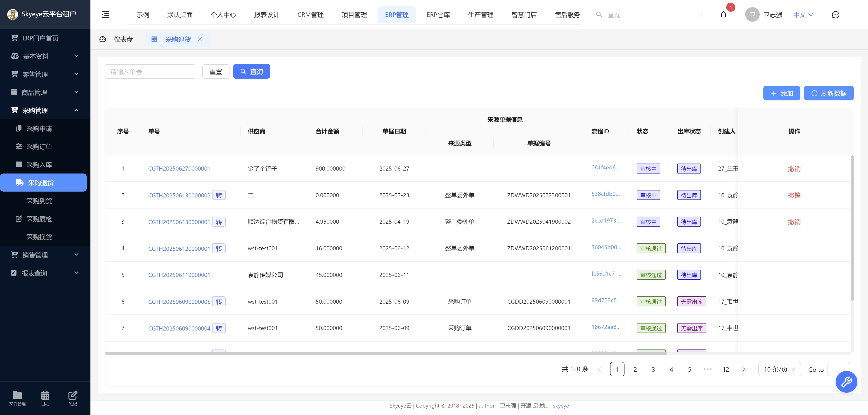868x415 pixels.
Task: Open CRM管理 top menu
Action: coord(310,15)
